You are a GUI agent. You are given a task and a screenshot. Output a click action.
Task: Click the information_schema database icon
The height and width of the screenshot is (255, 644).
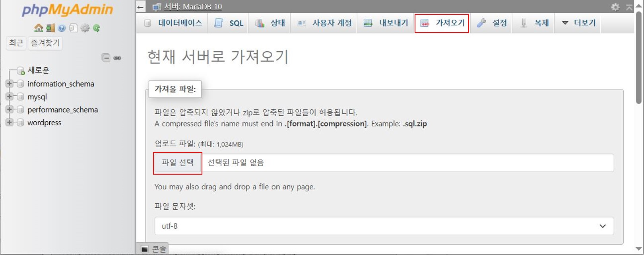(20, 84)
